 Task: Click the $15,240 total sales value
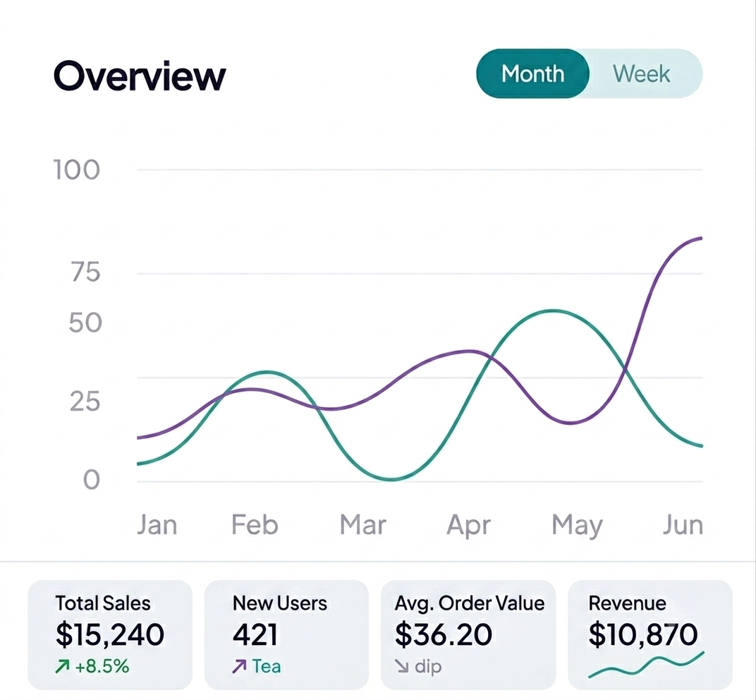pos(110,634)
